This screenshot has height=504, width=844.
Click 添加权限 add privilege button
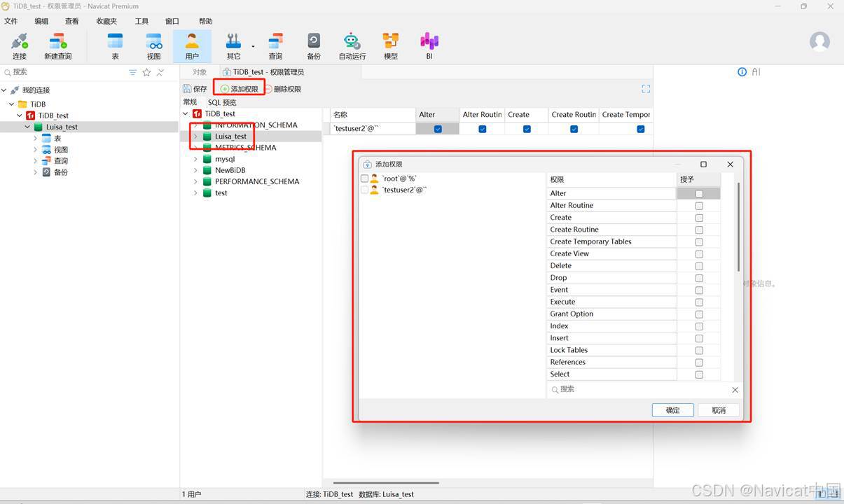[x=240, y=89]
